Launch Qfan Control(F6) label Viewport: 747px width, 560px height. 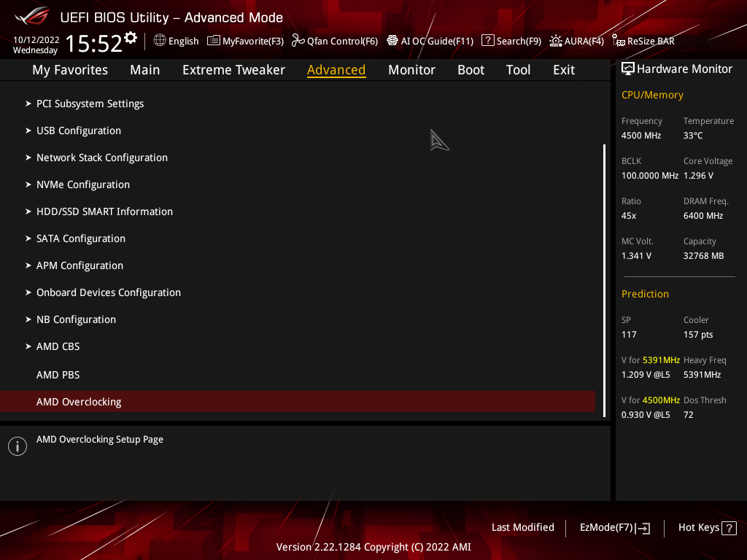[342, 41]
